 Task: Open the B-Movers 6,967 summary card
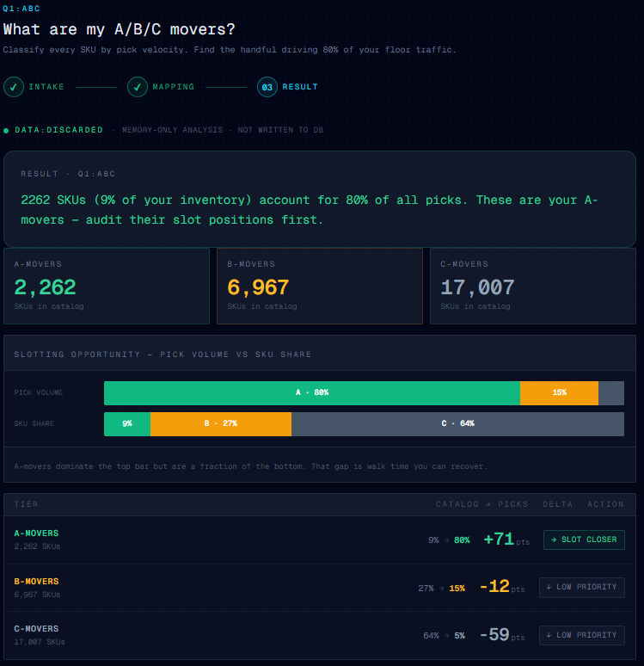[x=320, y=286]
